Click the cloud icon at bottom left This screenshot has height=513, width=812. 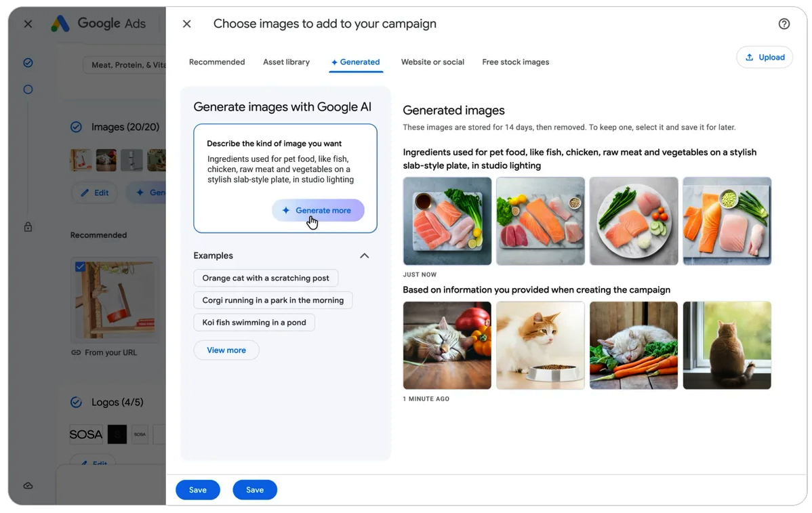[x=28, y=485]
